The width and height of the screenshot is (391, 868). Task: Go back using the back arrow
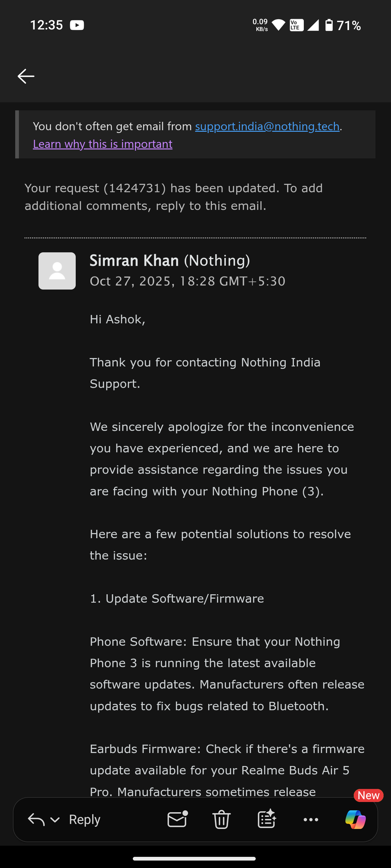(26, 76)
